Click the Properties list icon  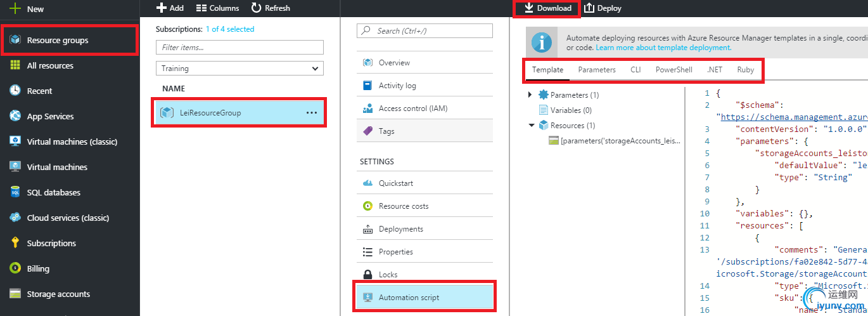[367, 252]
